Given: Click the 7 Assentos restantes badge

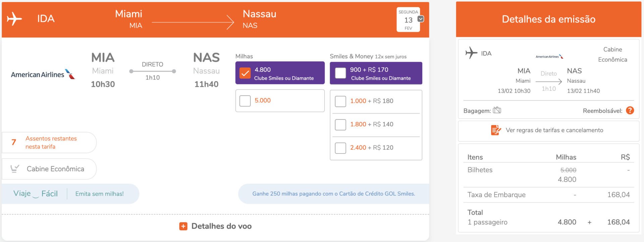Looking at the screenshot, I should coord(49,142).
